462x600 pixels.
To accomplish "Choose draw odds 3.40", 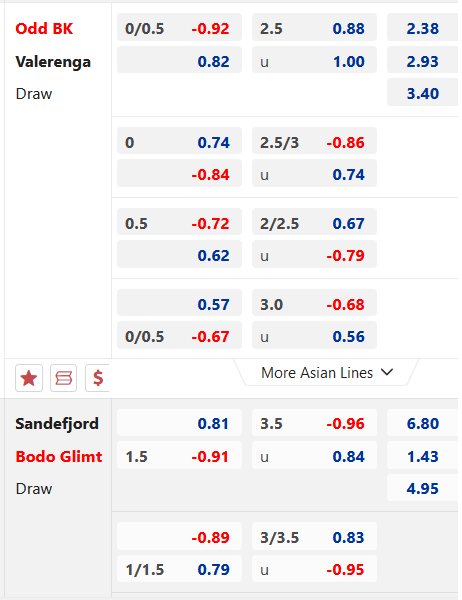I will [423, 93].
